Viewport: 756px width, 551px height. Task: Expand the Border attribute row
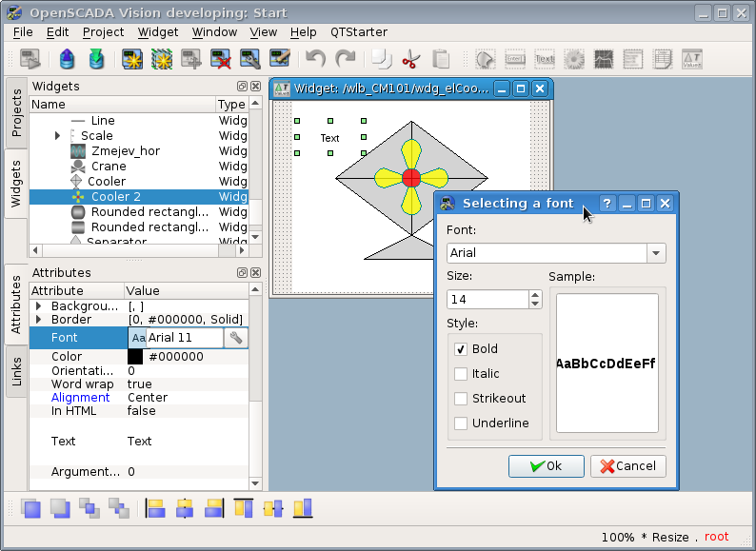click(39, 320)
